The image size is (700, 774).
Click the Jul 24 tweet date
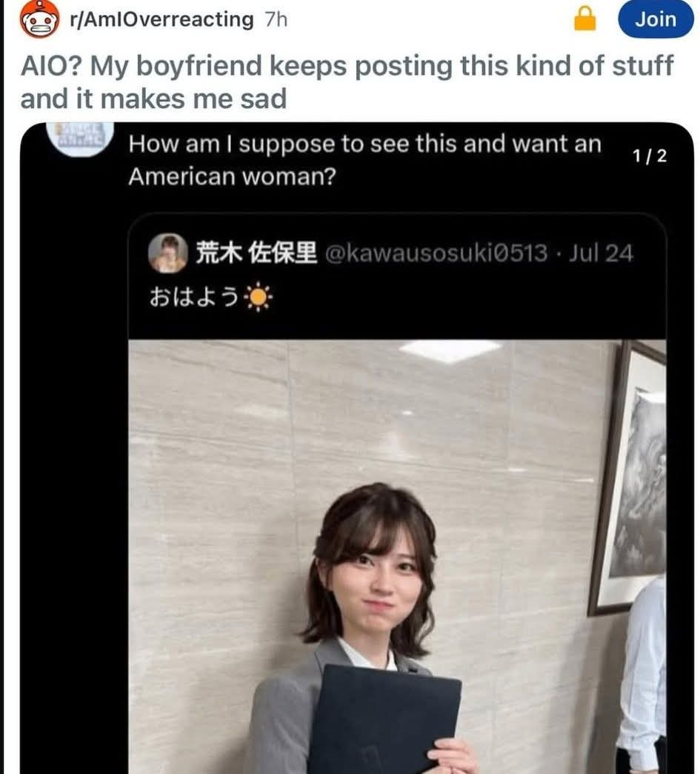point(601,253)
